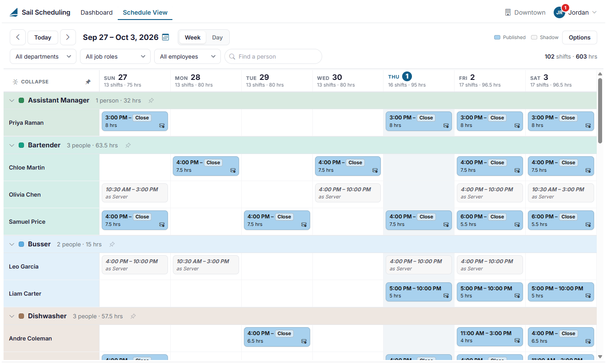Collapse the Assistant Manager group chevron
The image size is (607, 364).
pos(12,100)
